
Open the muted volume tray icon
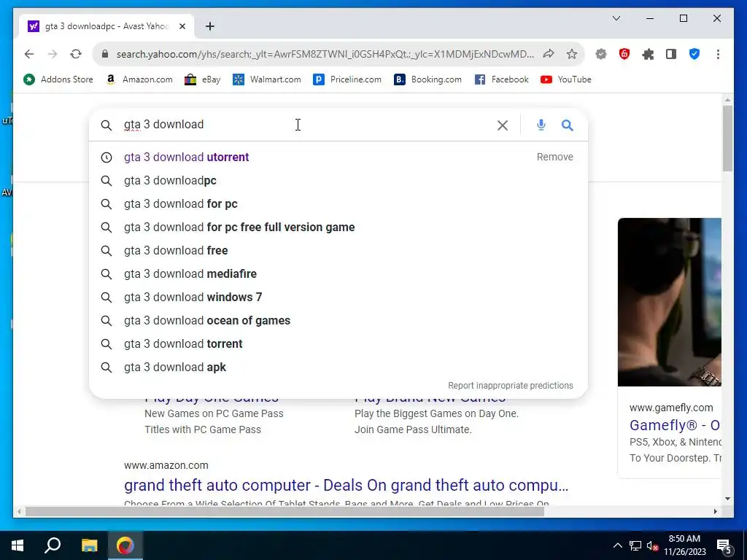coord(652,545)
